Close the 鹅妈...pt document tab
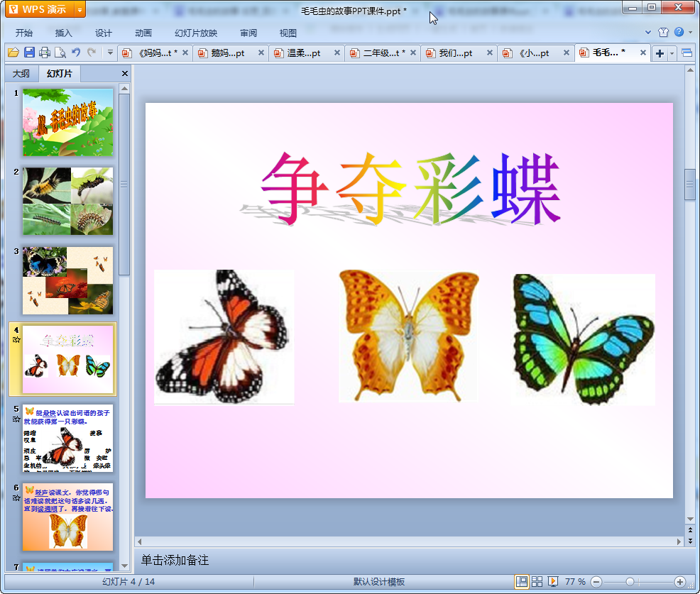Image resolution: width=700 pixels, height=594 pixels. pyautogui.click(x=261, y=53)
